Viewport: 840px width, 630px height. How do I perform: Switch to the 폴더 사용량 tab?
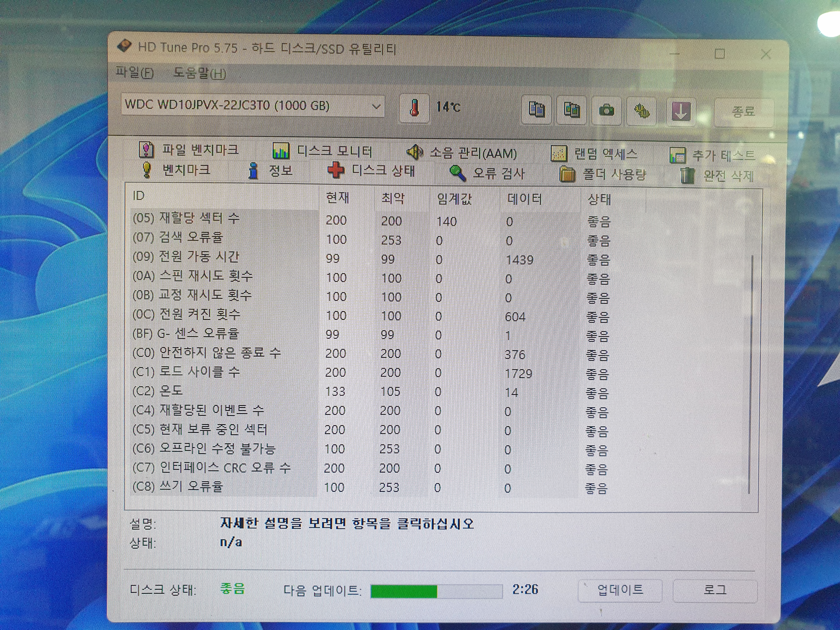point(603,174)
